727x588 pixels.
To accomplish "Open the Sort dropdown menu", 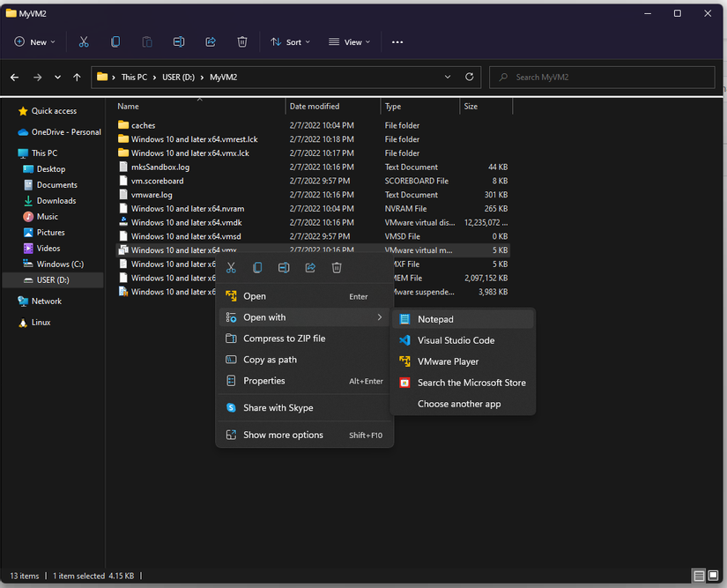I will pos(290,41).
